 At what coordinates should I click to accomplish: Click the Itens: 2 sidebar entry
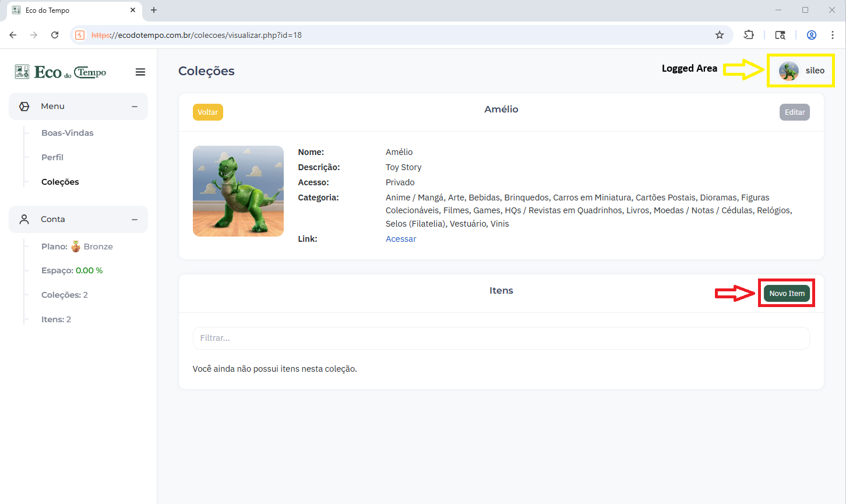click(56, 319)
